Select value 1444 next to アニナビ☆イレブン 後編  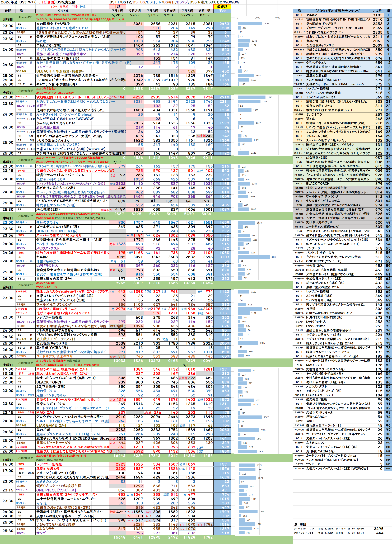tap(379, 533)
